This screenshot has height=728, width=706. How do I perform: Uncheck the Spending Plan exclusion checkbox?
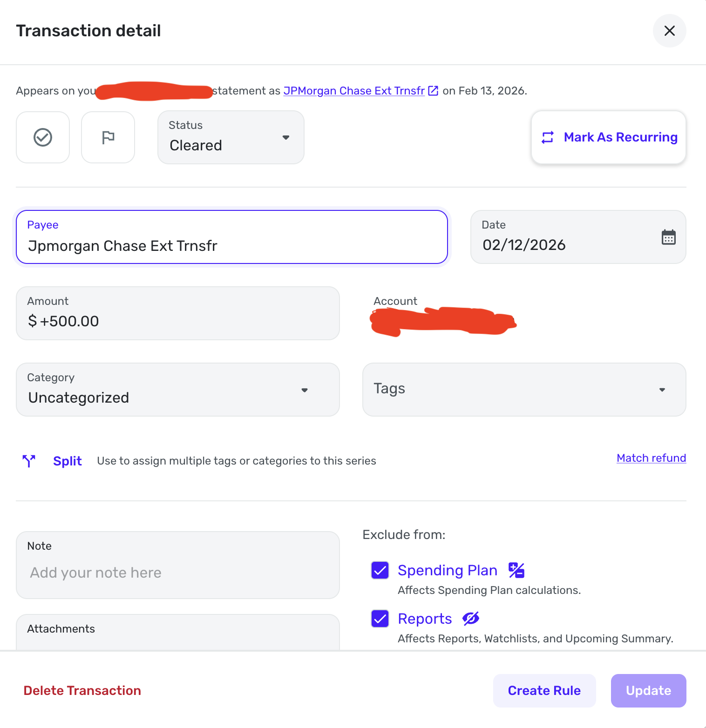pyautogui.click(x=380, y=570)
